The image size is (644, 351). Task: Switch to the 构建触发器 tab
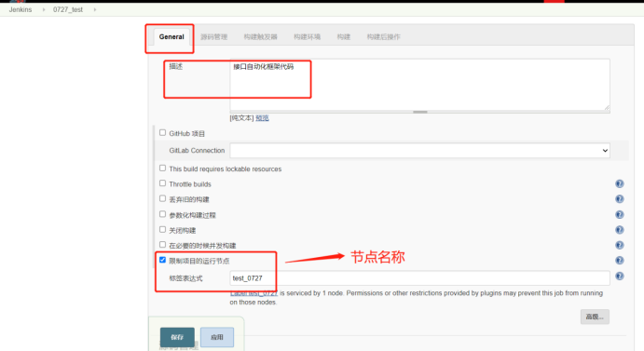click(x=260, y=37)
